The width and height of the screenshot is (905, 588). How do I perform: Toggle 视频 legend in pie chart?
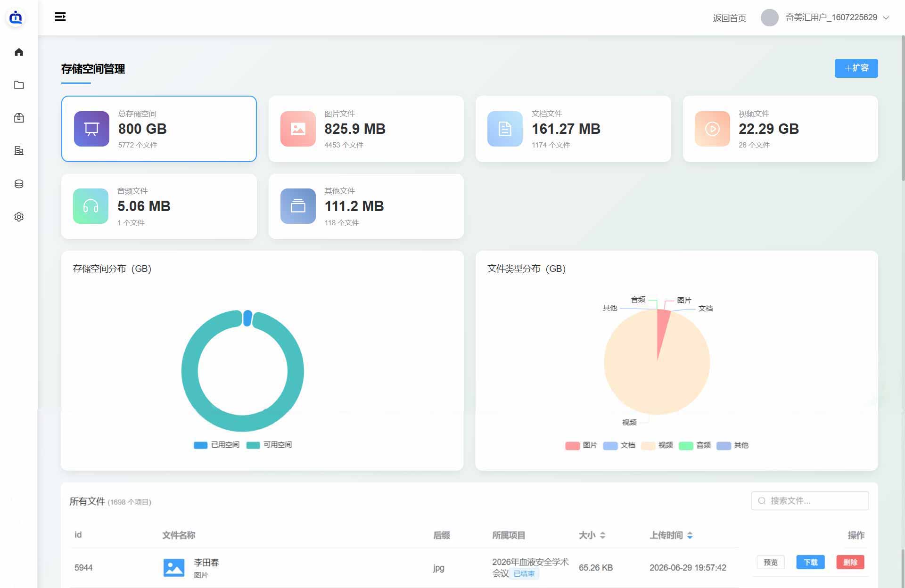pyautogui.click(x=657, y=445)
